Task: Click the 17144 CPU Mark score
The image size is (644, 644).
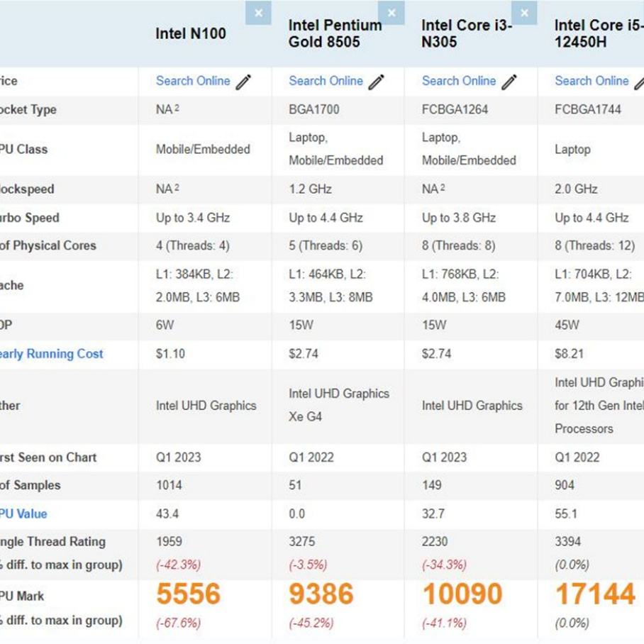Action: click(595, 594)
